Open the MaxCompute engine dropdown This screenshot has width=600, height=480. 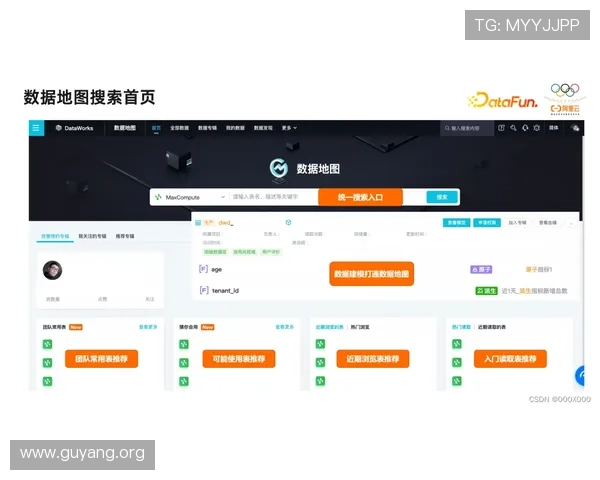[x=189, y=197]
